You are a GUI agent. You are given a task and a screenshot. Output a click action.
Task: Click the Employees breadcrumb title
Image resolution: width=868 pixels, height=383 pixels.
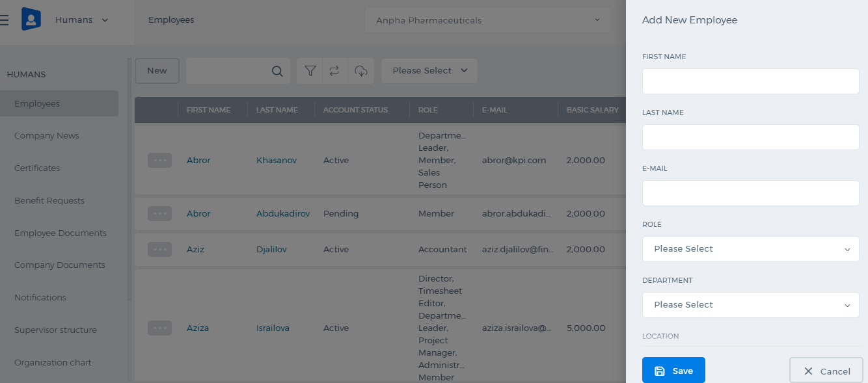[x=171, y=20]
